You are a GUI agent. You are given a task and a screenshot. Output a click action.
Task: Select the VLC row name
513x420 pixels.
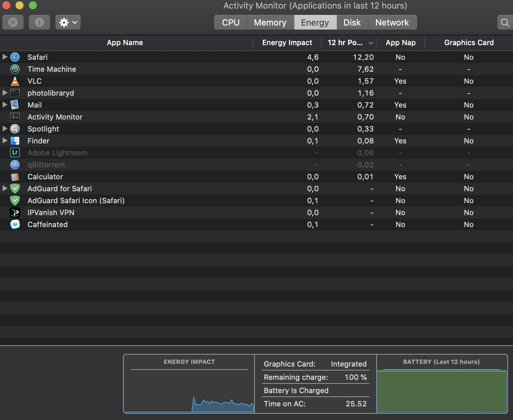pos(35,81)
